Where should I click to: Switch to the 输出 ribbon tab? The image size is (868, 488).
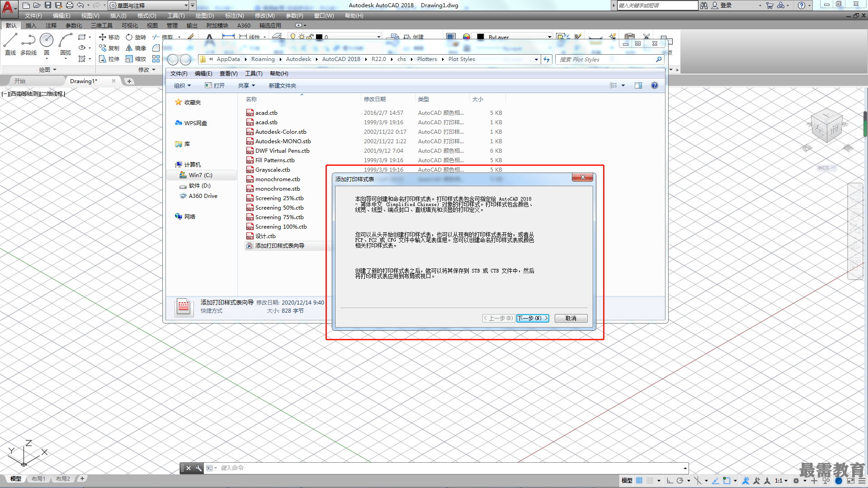click(192, 26)
